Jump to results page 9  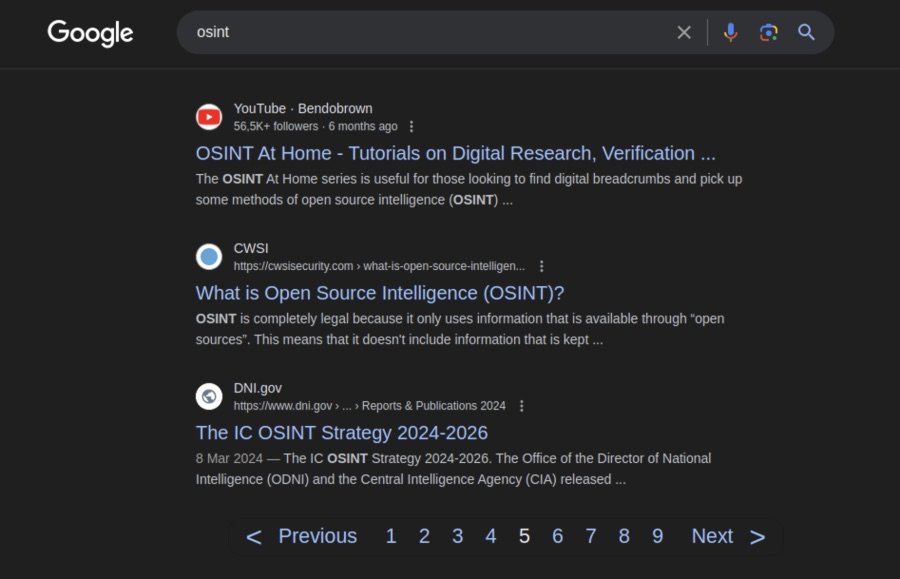tap(658, 536)
